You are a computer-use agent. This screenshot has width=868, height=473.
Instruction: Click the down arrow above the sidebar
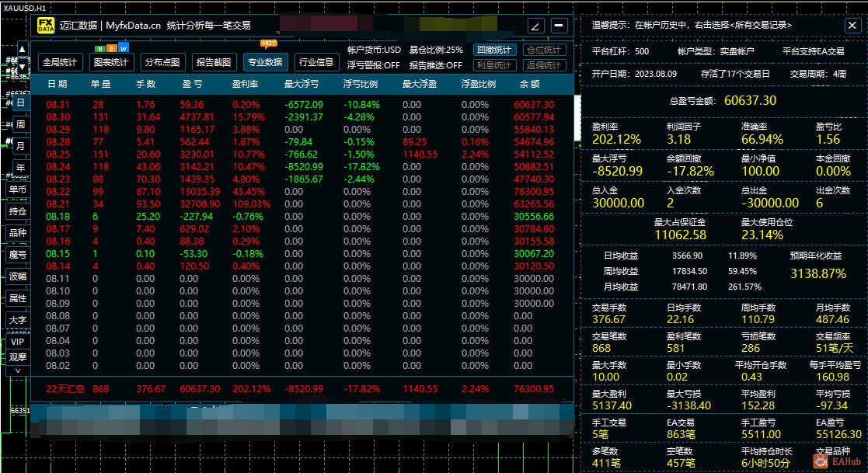22,67
